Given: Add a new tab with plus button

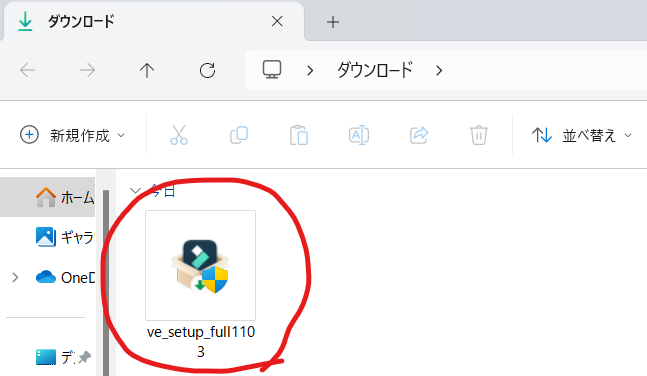Looking at the screenshot, I should 333,22.
